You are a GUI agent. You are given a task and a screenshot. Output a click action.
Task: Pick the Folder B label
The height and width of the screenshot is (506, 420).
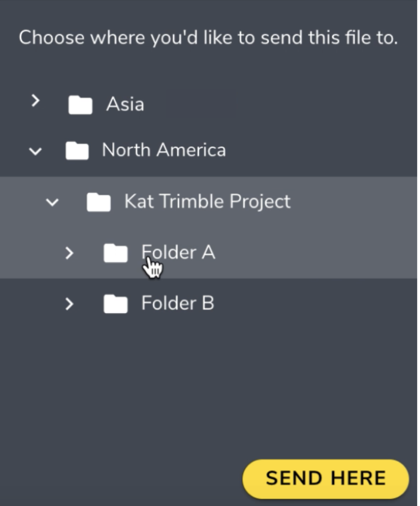(x=177, y=304)
